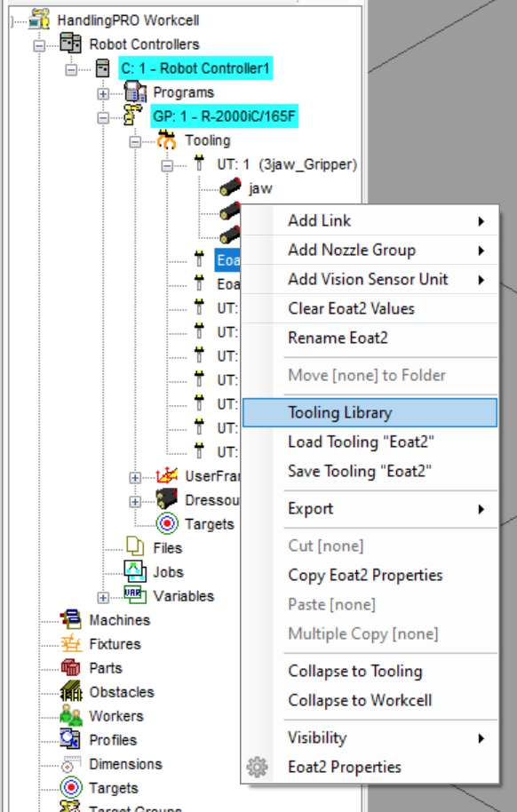Select the Dimensions tree label
Viewport: 517px width, 812px height.
tap(125, 764)
